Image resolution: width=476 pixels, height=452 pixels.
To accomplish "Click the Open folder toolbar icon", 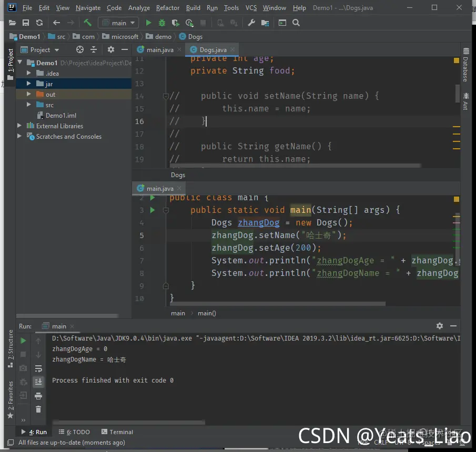I will click(x=12, y=23).
